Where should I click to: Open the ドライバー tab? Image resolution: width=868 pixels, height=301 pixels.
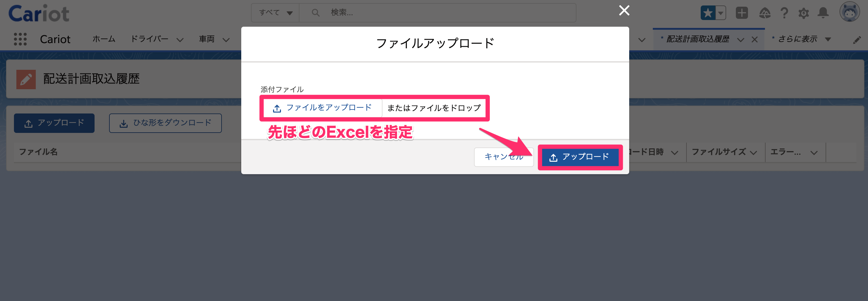149,39
